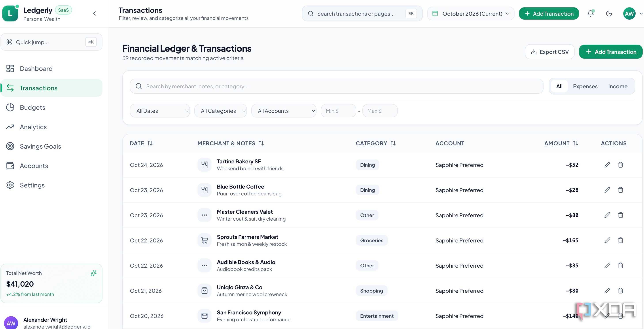
Task: Open the All Categories dropdown
Action: coord(220,111)
